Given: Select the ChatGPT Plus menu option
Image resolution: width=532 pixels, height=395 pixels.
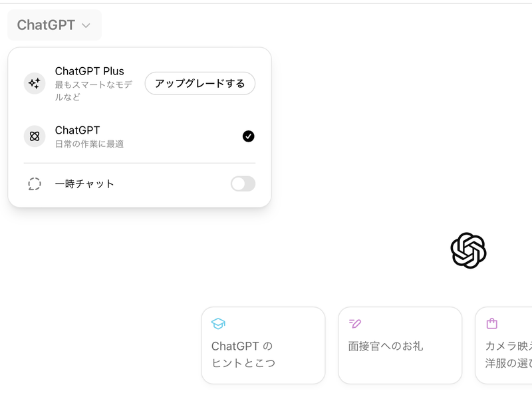Looking at the screenshot, I should [x=90, y=72].
